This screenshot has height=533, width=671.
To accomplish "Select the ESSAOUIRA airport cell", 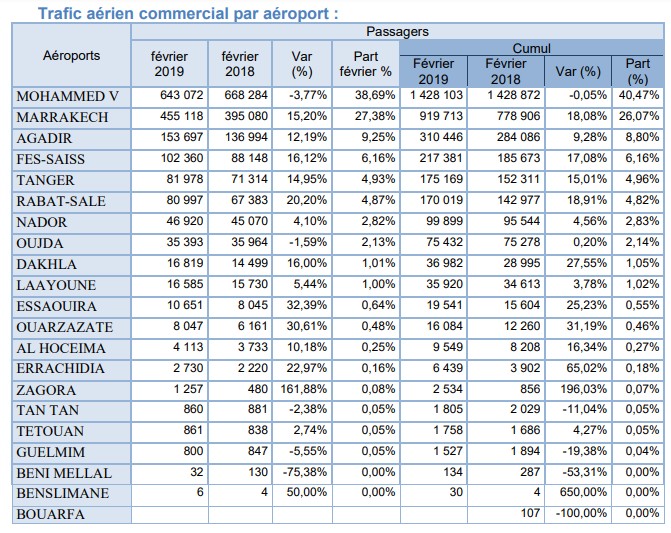I will (x=56, y=305).
